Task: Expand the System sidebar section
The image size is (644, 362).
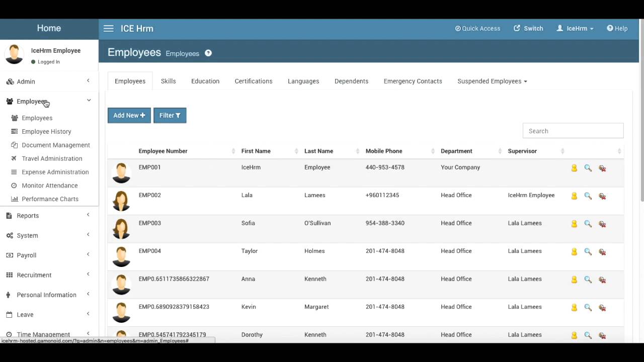Action: (x=88, y=234)
